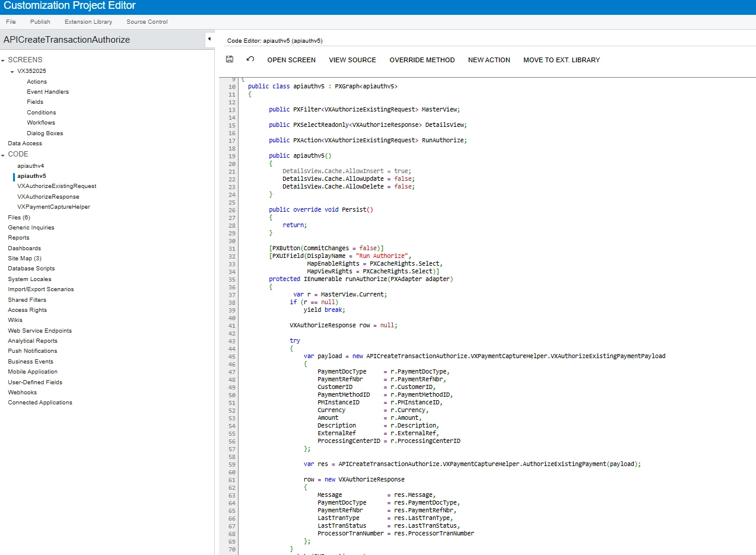Open User-Defined Fields in navigation
756x555 pixels.
click(35, 382)
